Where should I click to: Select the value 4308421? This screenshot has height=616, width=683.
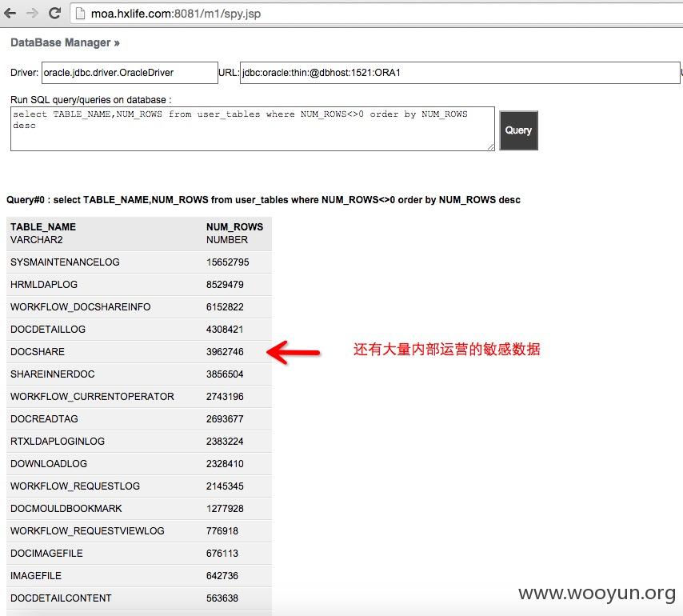pos(225,330)
